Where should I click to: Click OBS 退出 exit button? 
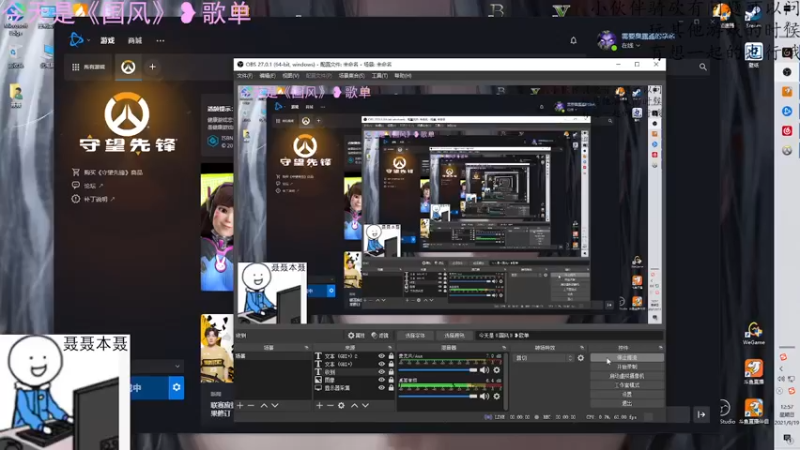tap(627, 404)
